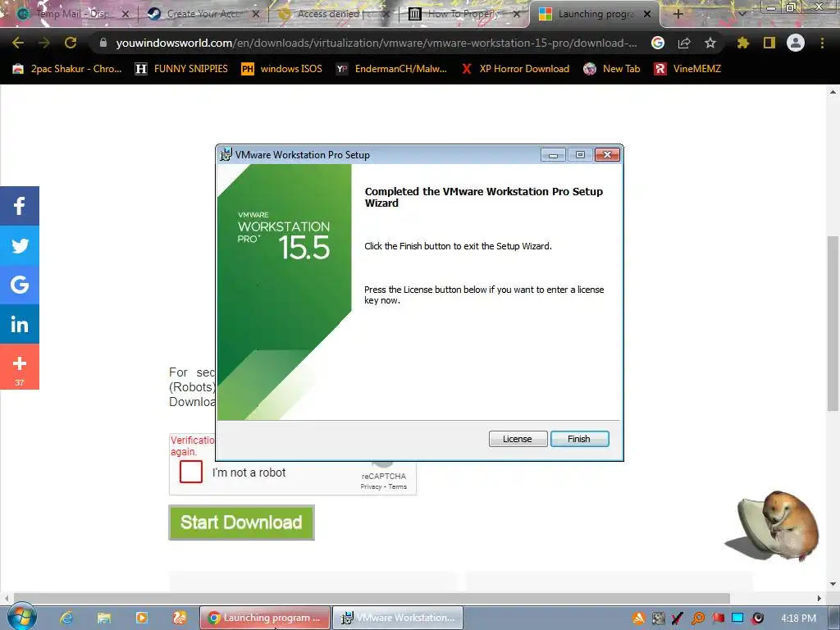
Task: Open XP Horror Download bookmark
Action: point(515,69)
